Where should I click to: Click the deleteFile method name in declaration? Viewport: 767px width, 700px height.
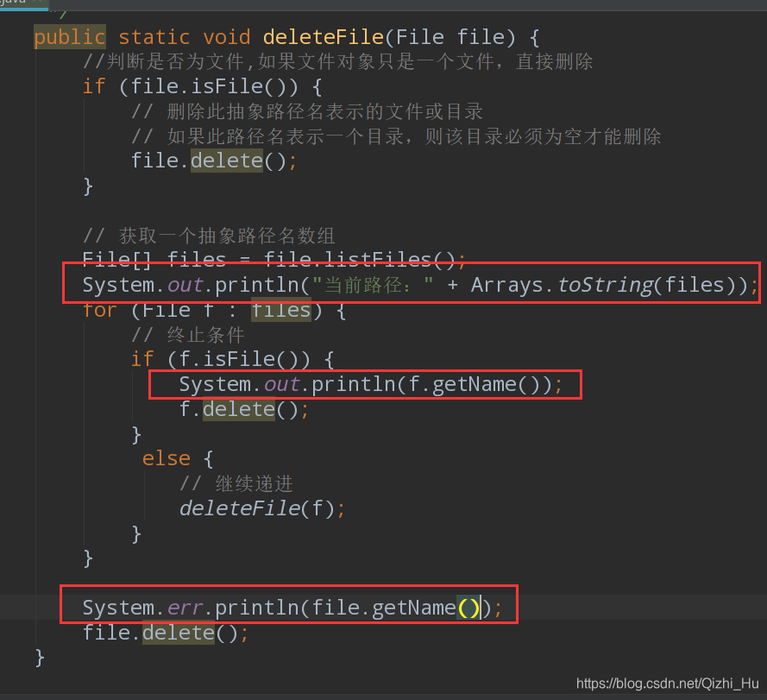click(x=324, y=37)
